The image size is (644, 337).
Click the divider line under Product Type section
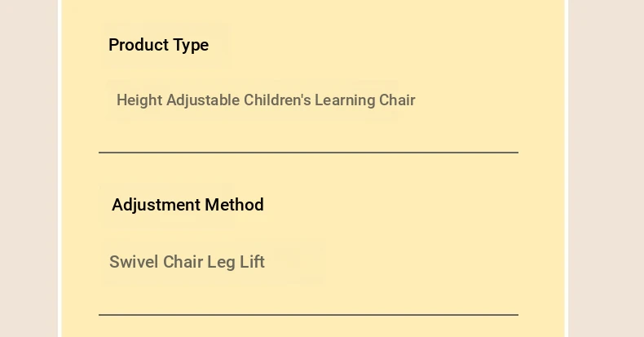[308, 153]
